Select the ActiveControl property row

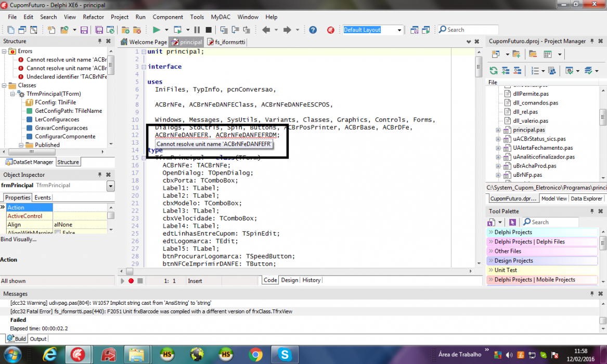pos(57,216)
